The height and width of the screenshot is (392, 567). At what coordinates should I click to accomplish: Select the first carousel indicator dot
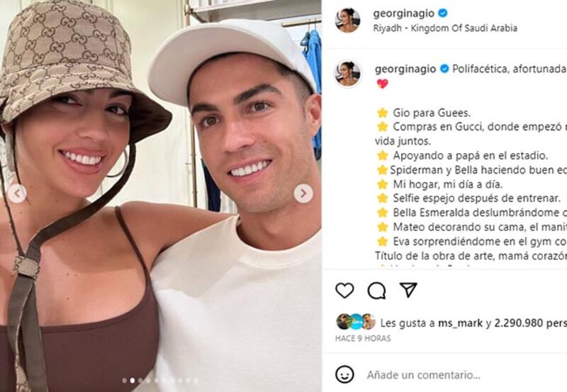(x=125, y=381)
